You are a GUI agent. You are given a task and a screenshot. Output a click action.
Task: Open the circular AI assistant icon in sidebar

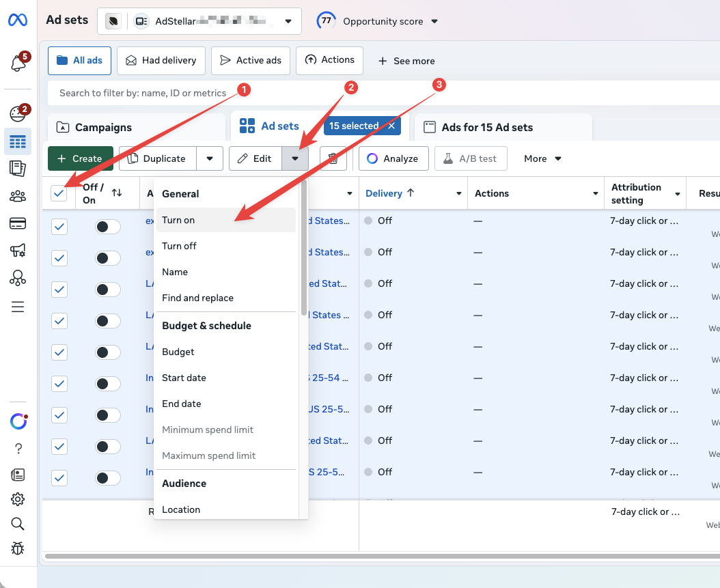tap(18, 421)
